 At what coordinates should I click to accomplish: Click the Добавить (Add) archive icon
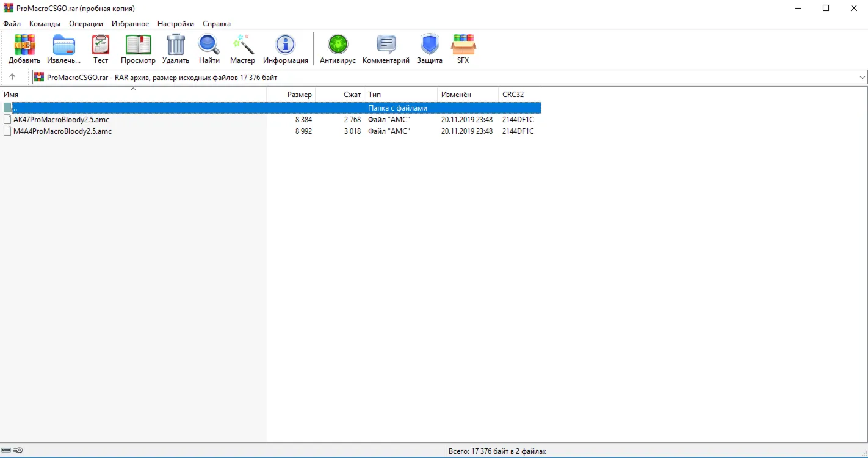(x=24, y=49)
